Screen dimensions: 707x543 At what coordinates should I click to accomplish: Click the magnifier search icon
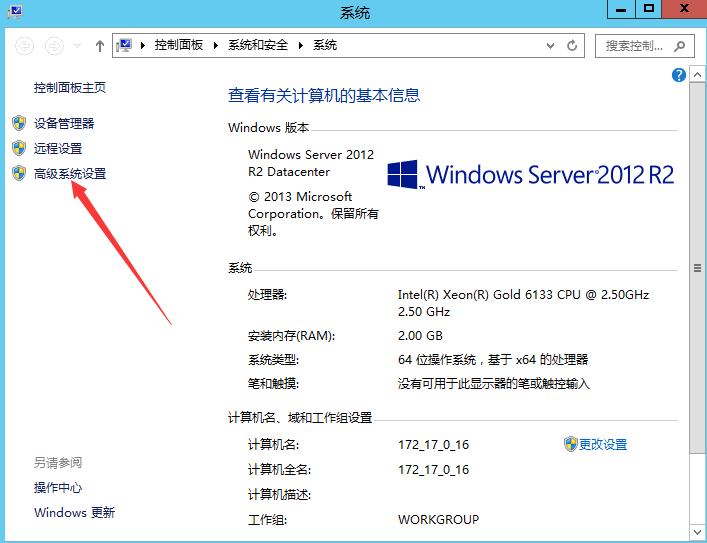pyautogui.click(x=679, y=46)
